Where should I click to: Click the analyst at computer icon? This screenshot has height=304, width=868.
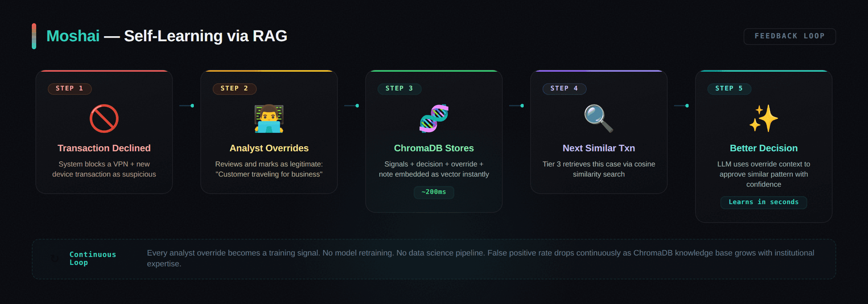[269, 119]
